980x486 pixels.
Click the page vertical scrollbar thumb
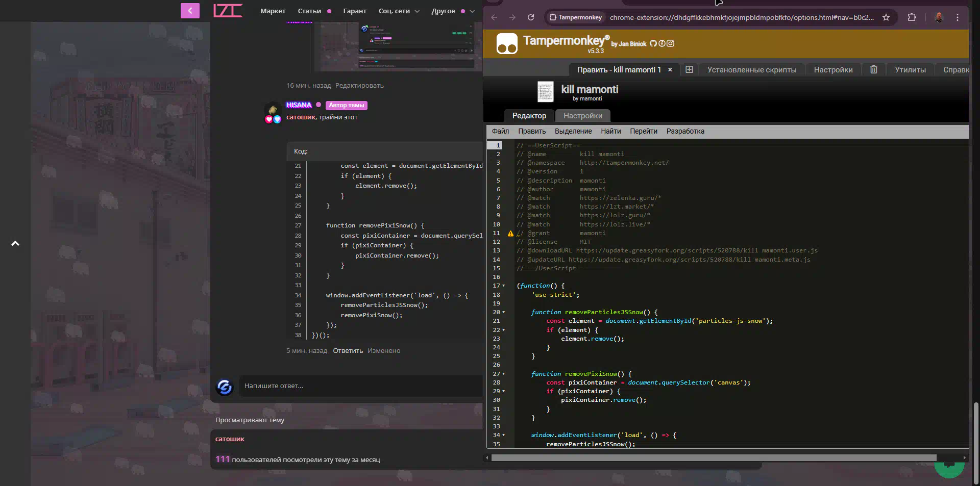tap(976, 443)
